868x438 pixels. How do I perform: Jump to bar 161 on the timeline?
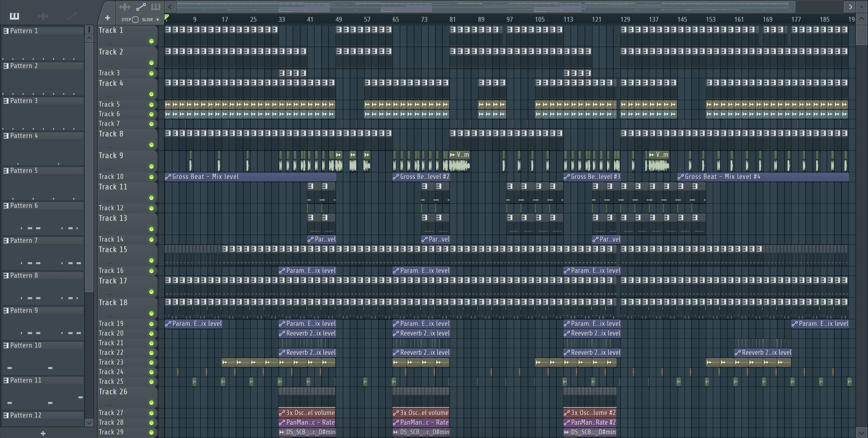click(739, 20)
